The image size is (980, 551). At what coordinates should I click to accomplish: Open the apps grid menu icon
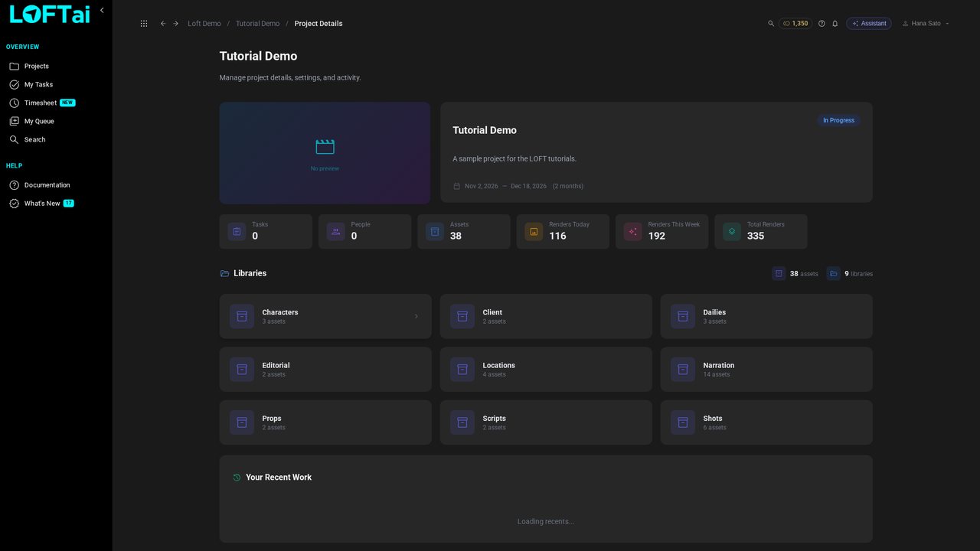tap(144, 24)
